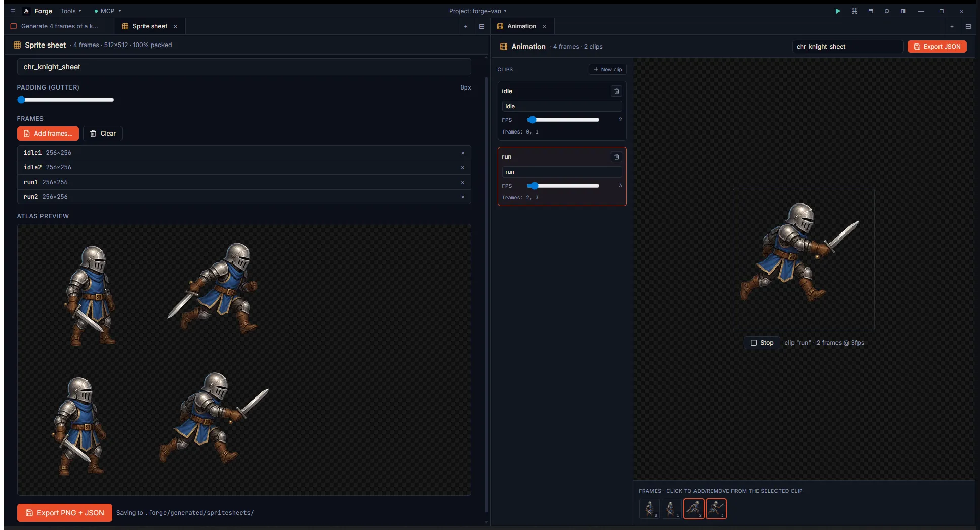Split the Animation pane layout icon
The width and height of the screenshot is (980, 530).
(968, 26)
